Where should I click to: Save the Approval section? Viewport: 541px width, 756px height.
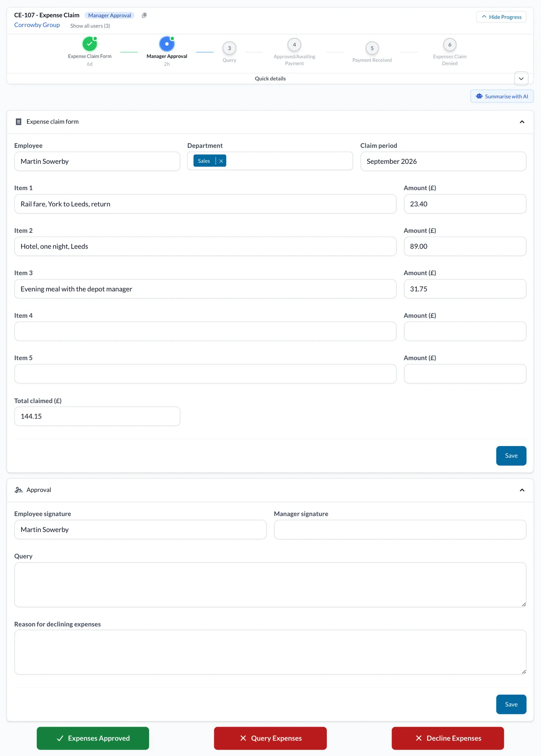point(511,704)
